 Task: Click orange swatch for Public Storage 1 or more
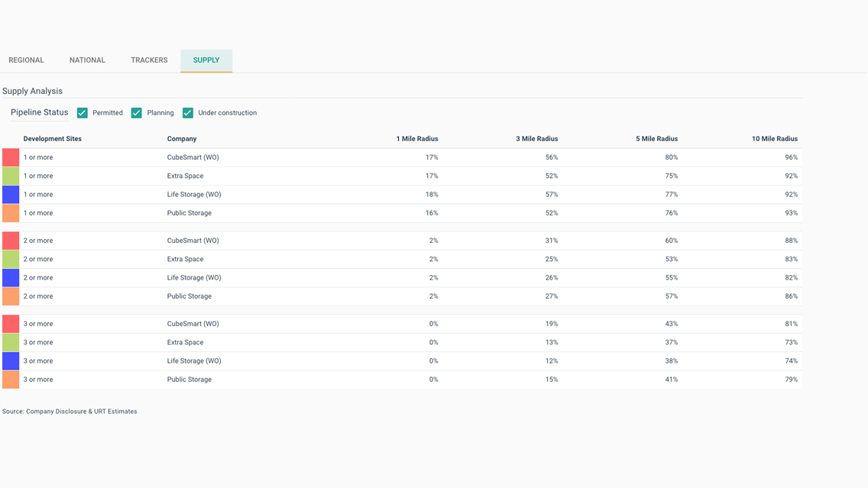11,213
